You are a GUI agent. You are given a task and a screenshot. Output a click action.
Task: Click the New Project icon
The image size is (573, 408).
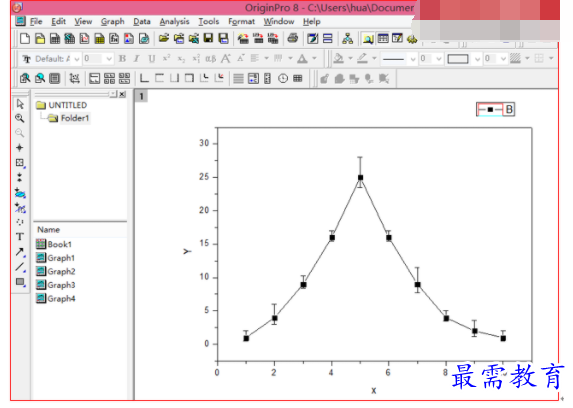click(25, 38)
